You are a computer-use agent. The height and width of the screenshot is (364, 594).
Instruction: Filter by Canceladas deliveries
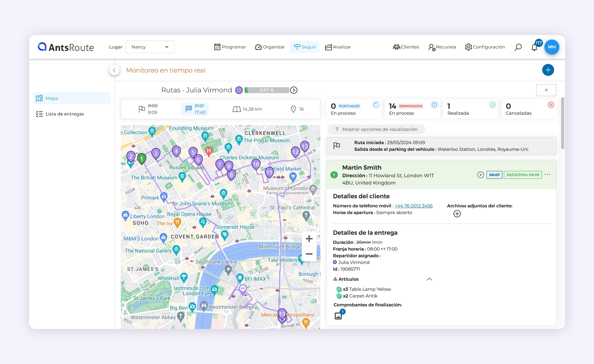pos(529,109)
